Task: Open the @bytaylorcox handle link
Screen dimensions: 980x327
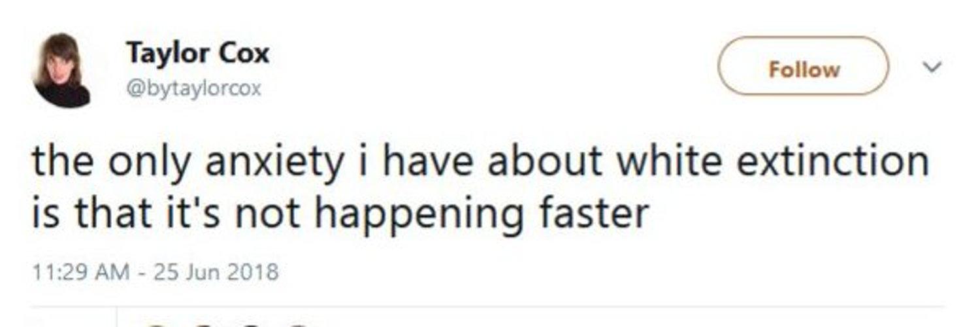Action: [x=193, y=88]
